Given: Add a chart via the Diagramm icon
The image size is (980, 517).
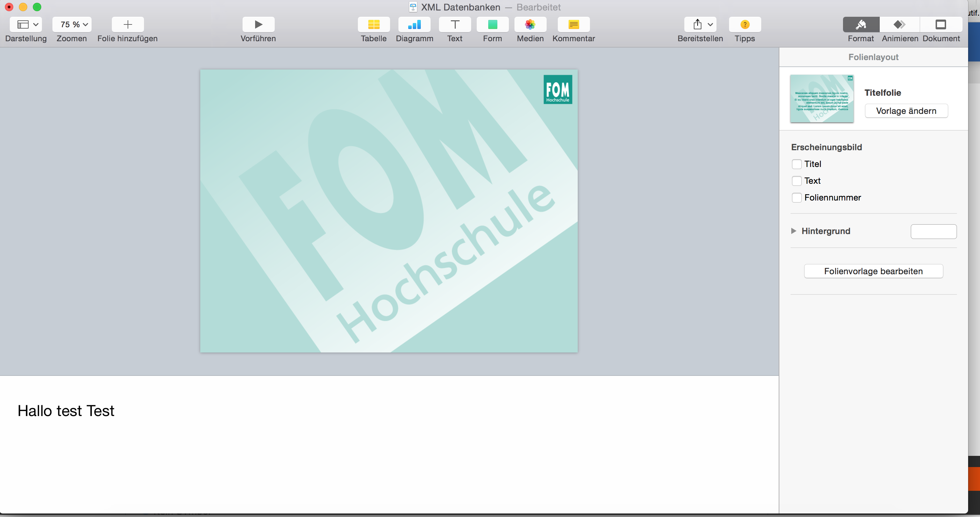Looking at the screenshot, I should coord(414,25).
